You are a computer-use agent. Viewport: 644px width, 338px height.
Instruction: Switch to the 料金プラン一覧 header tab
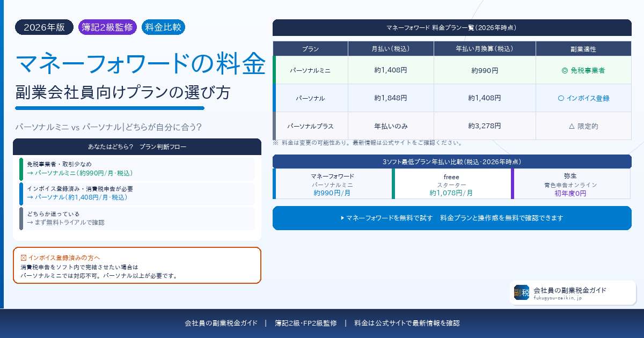point(452,27)
